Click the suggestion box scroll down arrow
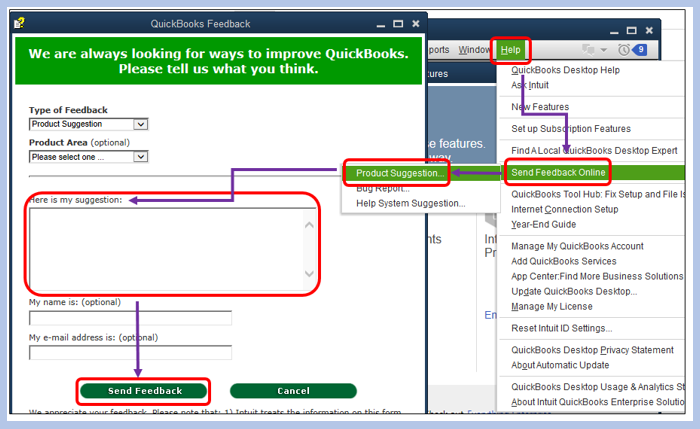 coord(309,274)
